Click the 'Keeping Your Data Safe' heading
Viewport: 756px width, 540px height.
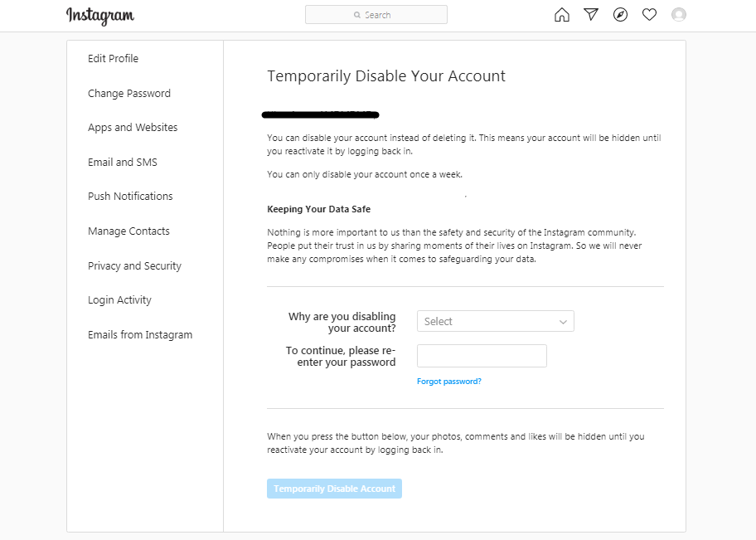(318, 209)
